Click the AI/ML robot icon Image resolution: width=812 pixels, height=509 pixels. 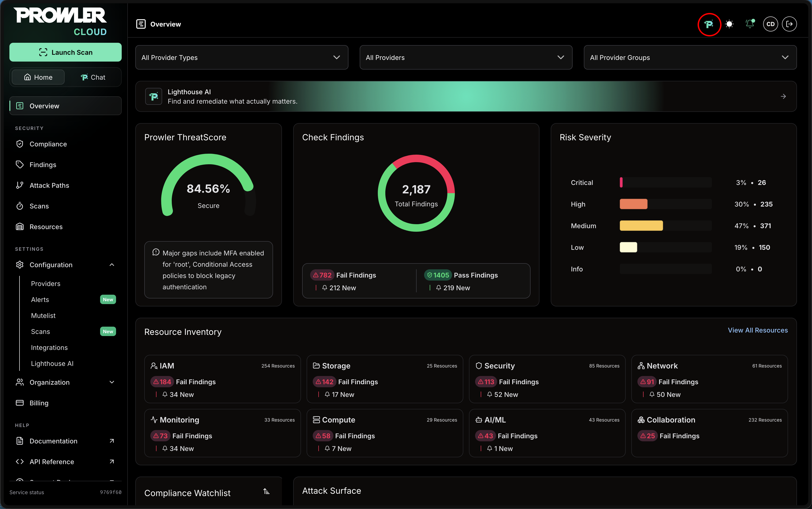click(x=479, y=420)
